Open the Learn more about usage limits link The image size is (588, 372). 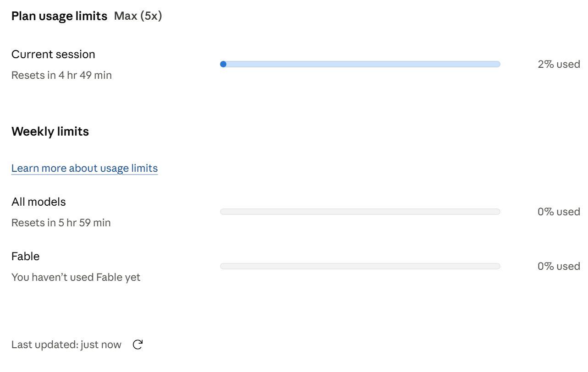(85, 168)
